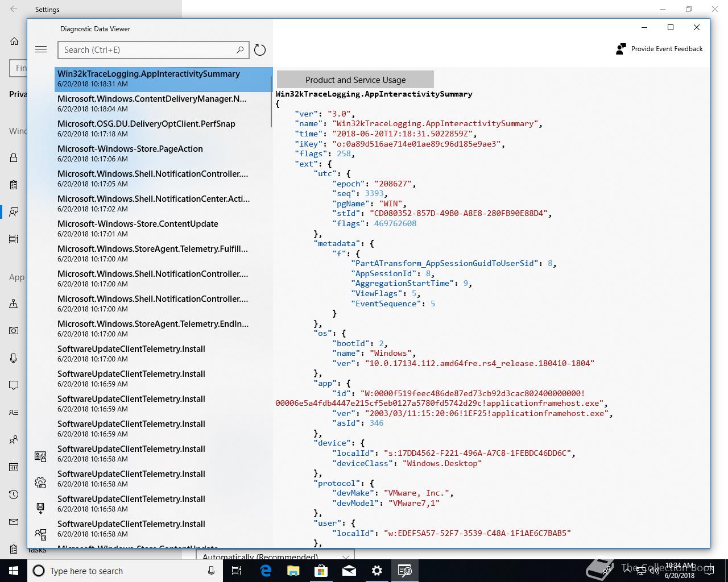Screen dimensions: 728x582
Task: Select the StoreAgent.Telemetry.EndIn... event
Action: [x=164, y=329]
